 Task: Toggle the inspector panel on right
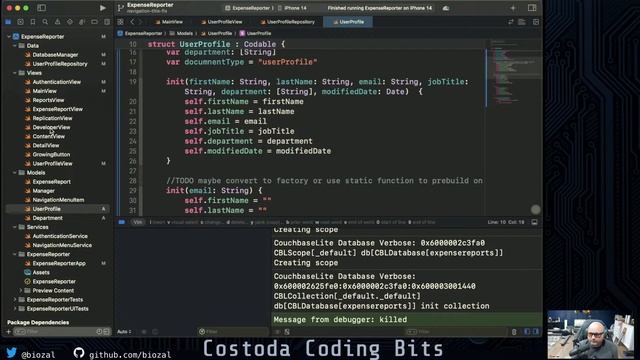[x=532, y=8]
